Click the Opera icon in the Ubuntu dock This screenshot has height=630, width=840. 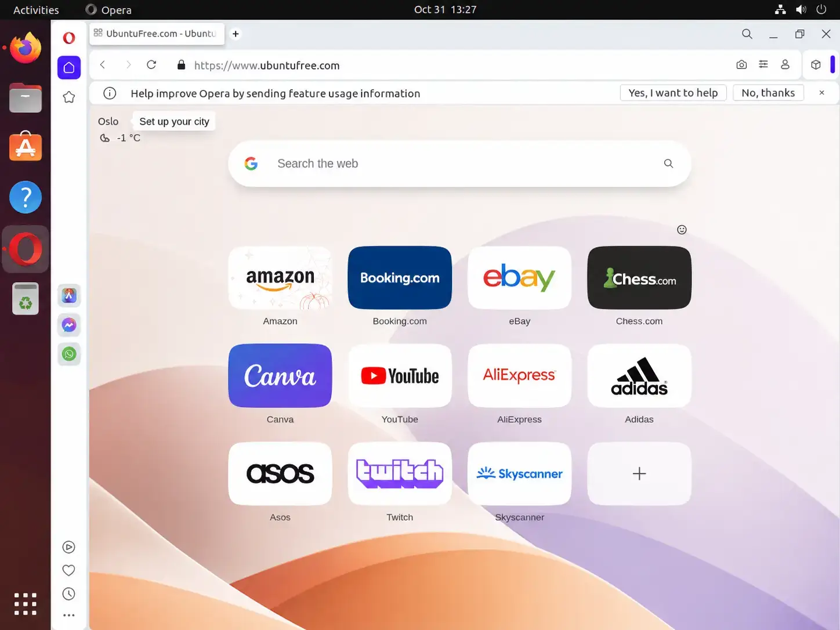pyautogui.click(x=26, y=249)
